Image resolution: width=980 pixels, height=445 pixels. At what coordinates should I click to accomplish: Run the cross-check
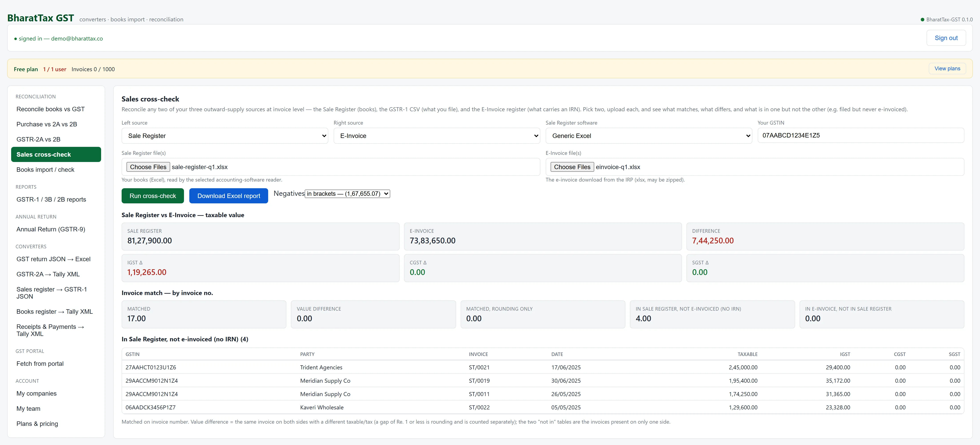pyautogui.click(x=153, y=196)
